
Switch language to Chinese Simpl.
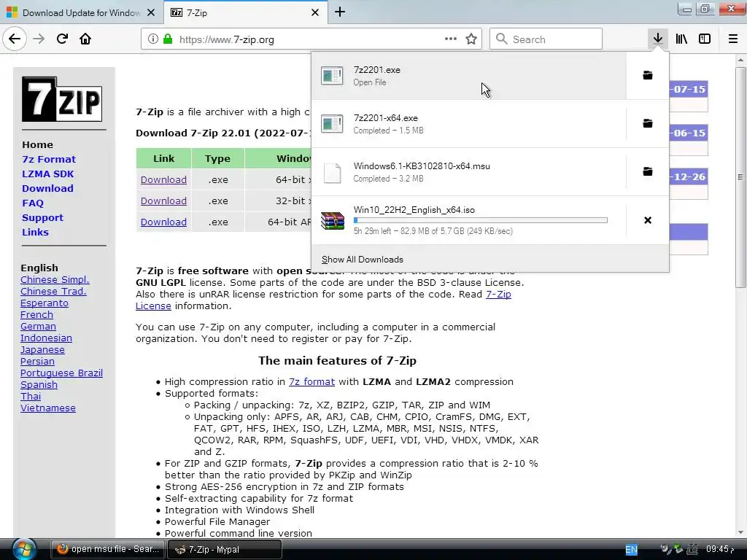pos(55,279)
